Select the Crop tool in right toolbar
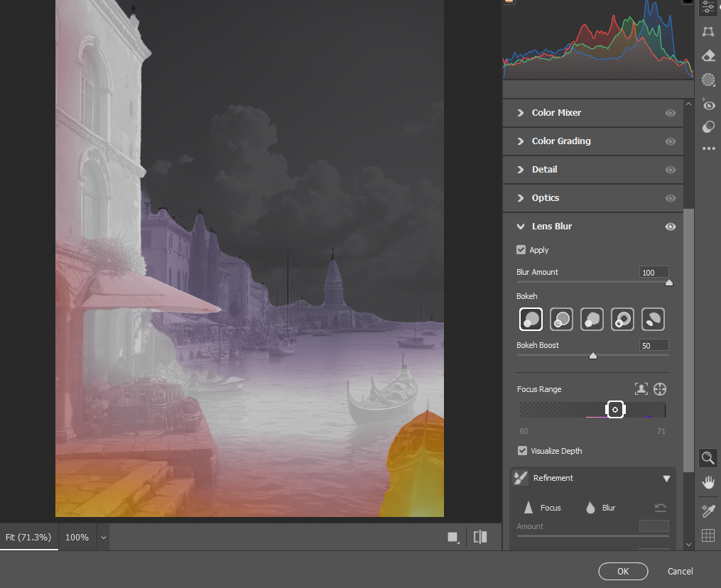721x588 pixels. coord(708,31)
